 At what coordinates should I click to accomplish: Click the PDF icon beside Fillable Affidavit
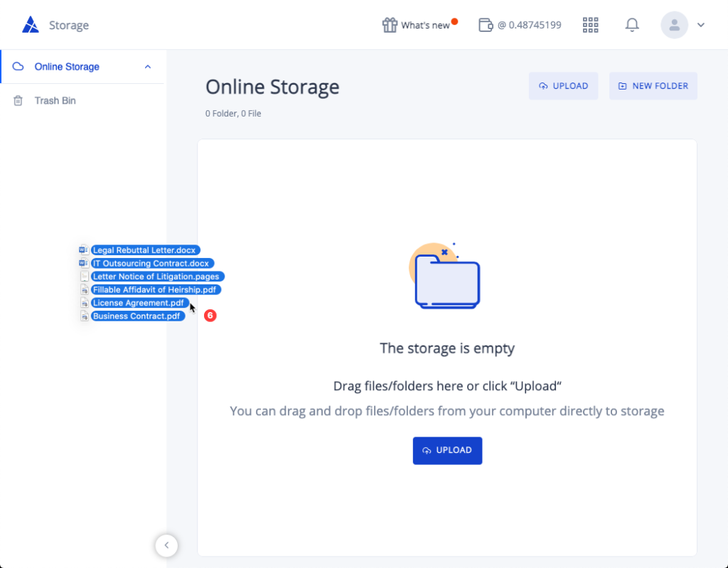[x=85, y=290]
